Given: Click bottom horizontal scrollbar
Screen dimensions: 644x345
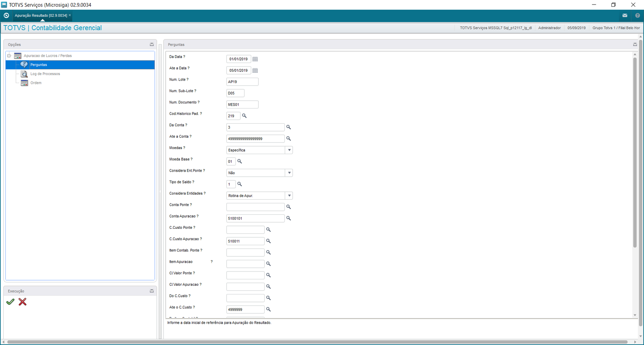Looking at the screenshot, I should tap(317, 342).
